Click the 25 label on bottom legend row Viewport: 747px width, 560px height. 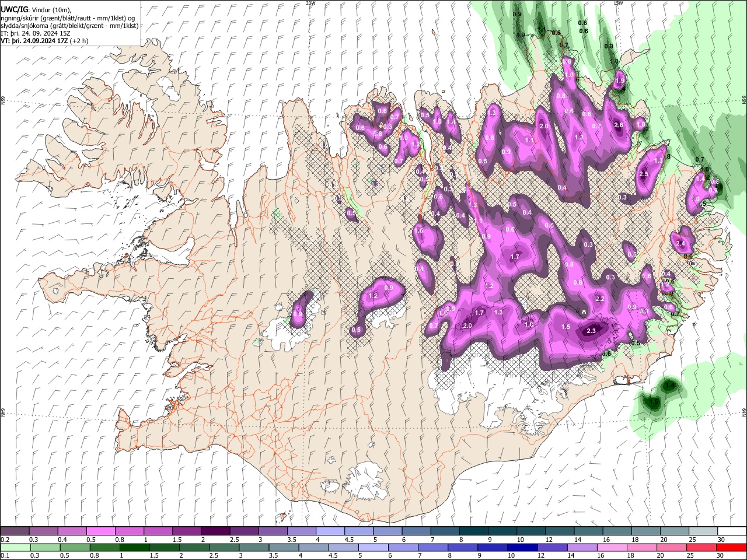point(690,555)
